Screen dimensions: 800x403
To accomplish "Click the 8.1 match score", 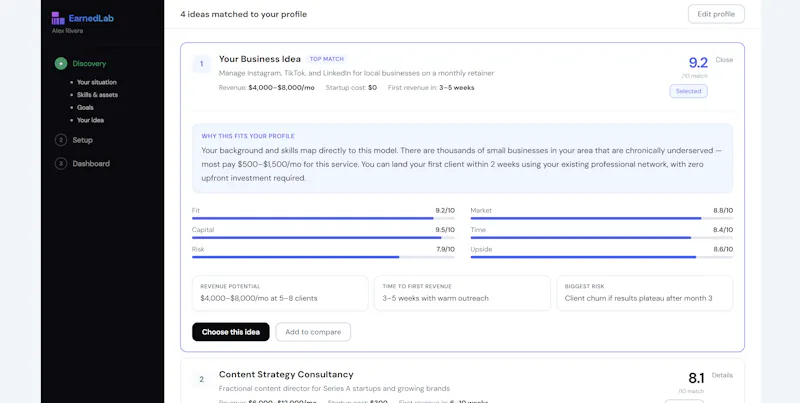I will coord(696,379).
